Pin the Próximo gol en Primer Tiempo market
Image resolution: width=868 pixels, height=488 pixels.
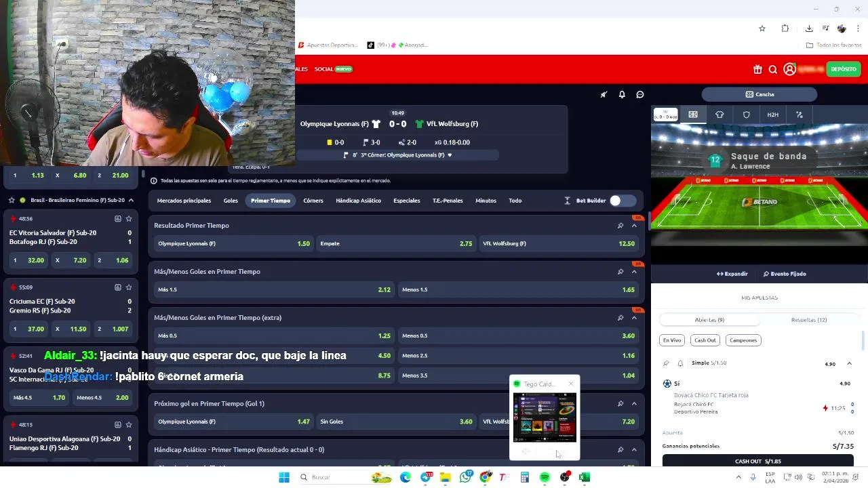coord(620,404)
